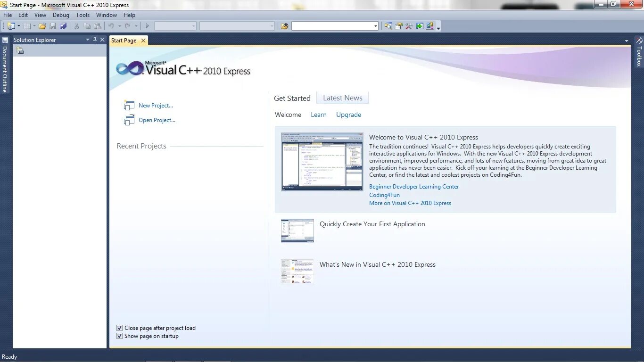644x362 pixels.
Task: Close the Solution Explorer panel
Action: click(102, 40)
